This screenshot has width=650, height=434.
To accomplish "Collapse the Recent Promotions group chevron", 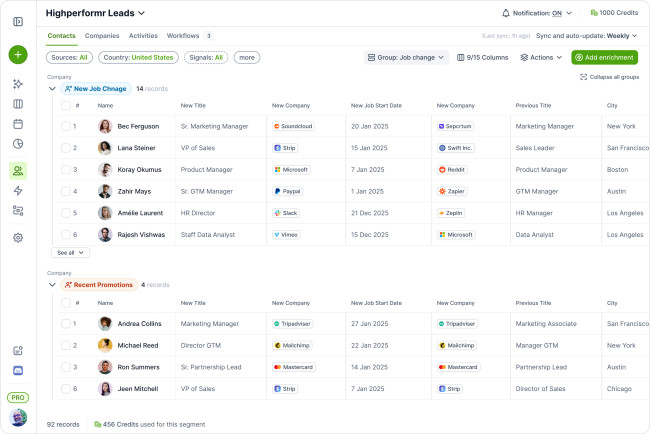I will point(52,285).
